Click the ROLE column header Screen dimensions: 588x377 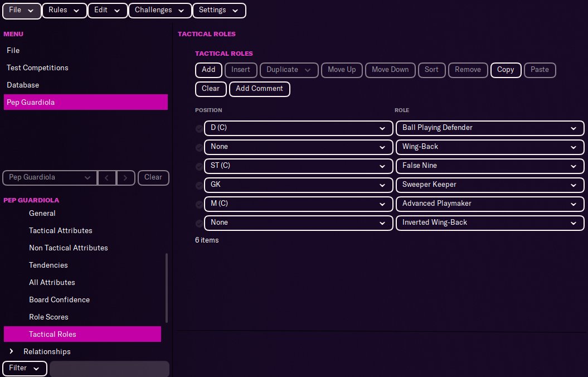pyautogui.click(x=402, y=110)
